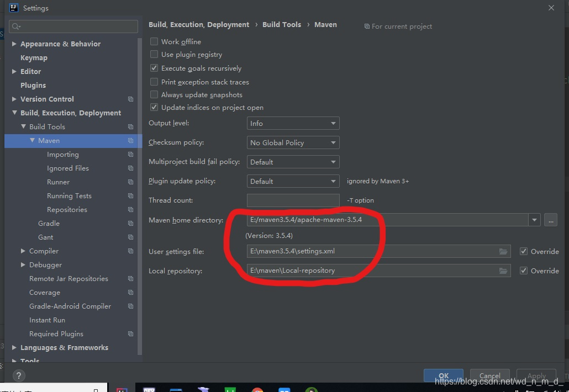Open Chrome from the Windows taskbar
Viewport: 569px width, 392px height.
point(257,390)
